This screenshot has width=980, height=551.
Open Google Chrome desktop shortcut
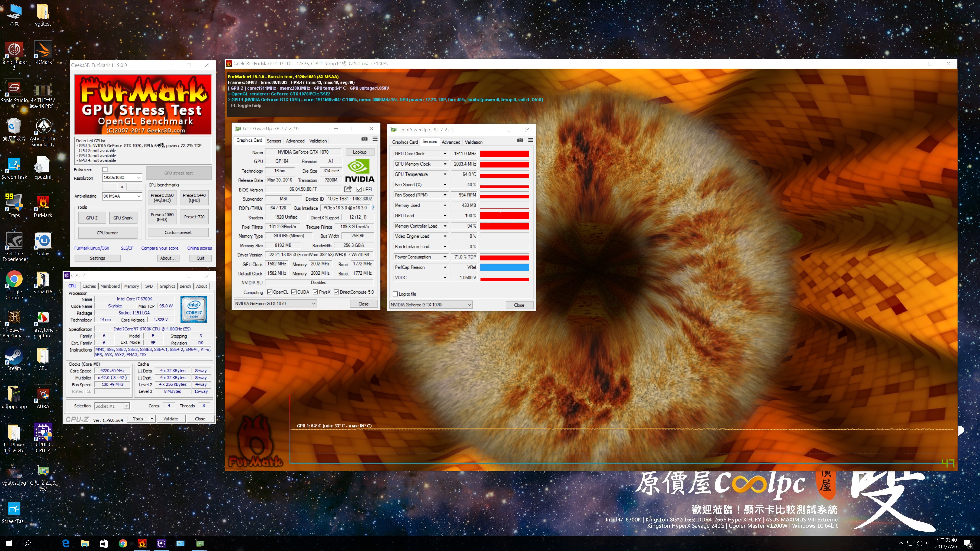click(14, 285)
